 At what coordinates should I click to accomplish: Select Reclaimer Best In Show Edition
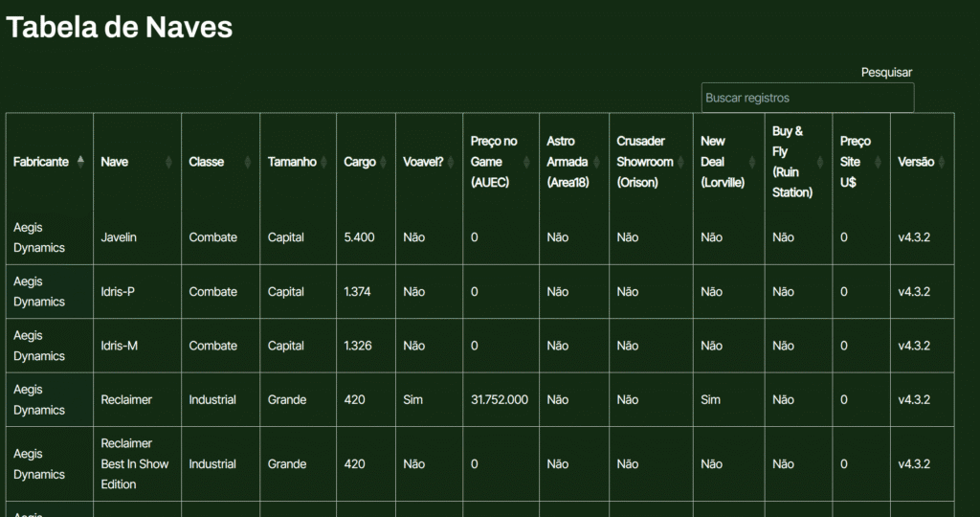pos(134,463)
